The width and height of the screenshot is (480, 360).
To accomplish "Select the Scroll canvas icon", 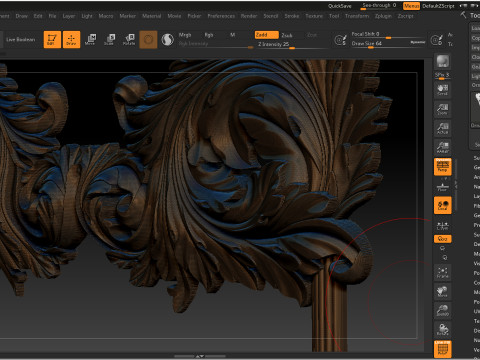I will pos(443,90).
